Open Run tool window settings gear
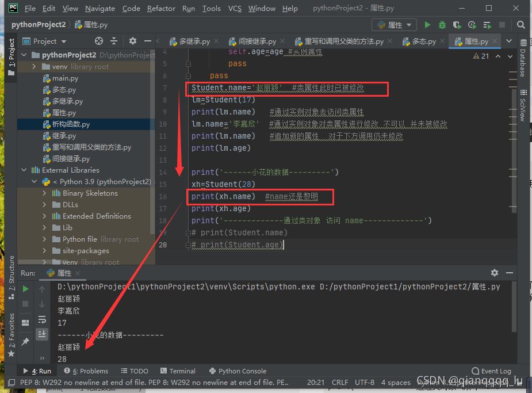 [x=495, y=273]
